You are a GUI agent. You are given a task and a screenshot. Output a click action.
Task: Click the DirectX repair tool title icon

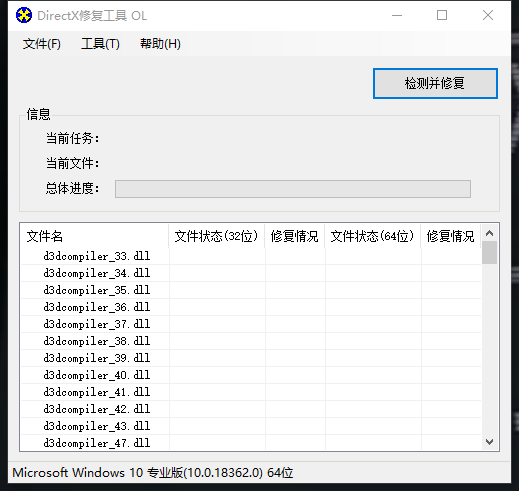coord(24,15)
